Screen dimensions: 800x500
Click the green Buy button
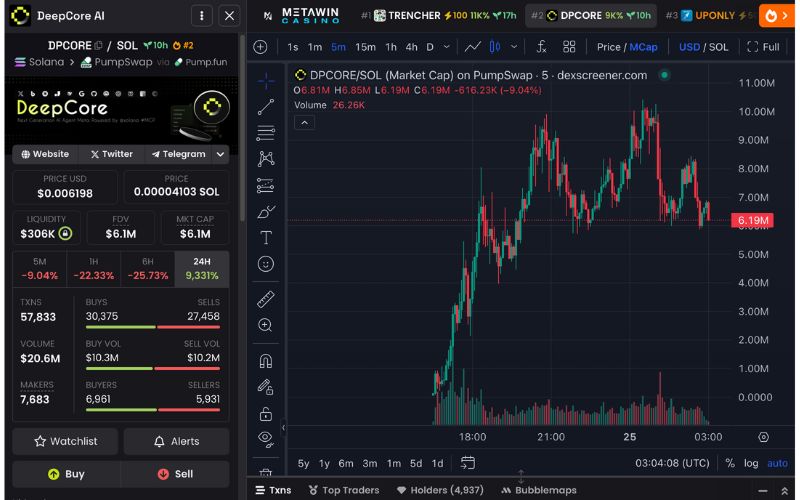[66, 474]
